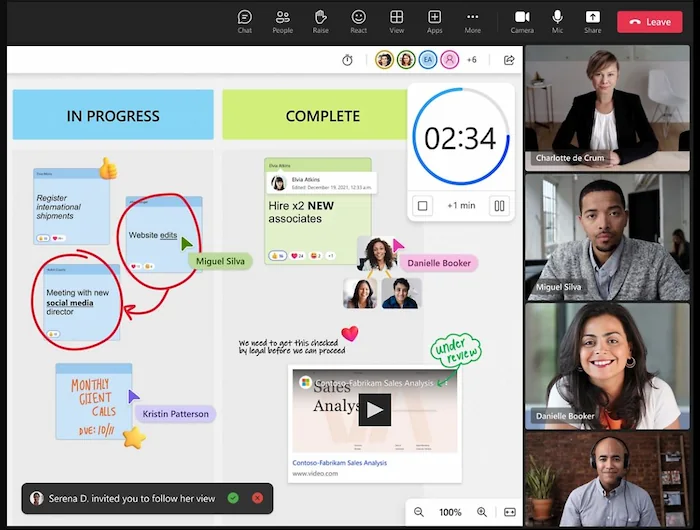Select the Hire x2 NEW associates note

pyautogui.click(x=317, y=211)
